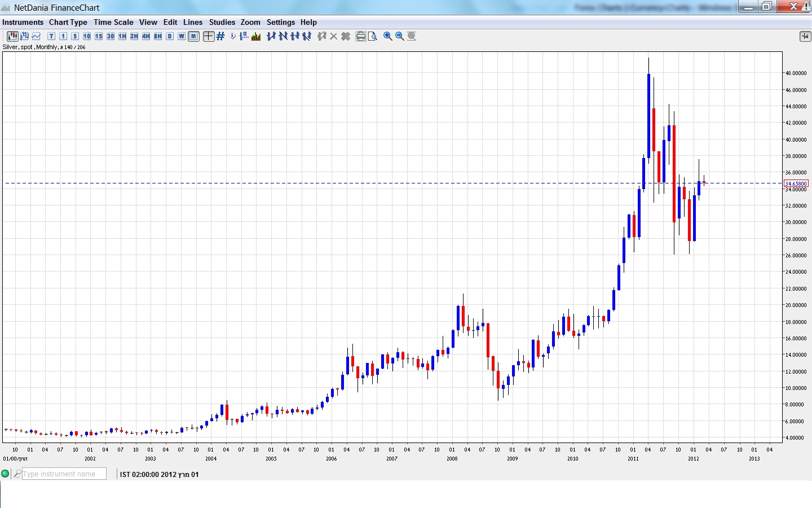Image resolution: width=812 pixels, height=508 pixels.
Task: Click the green connection status indicator
Action: [6, 474]
